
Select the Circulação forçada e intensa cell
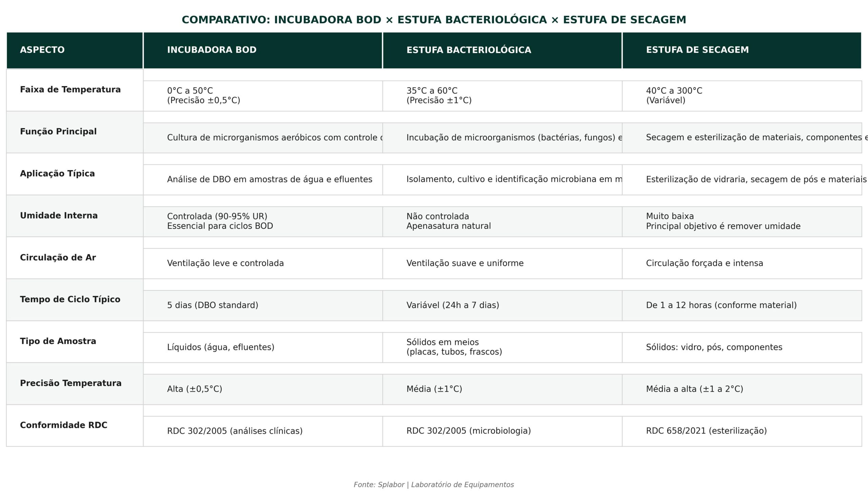(x=742, y=264)
